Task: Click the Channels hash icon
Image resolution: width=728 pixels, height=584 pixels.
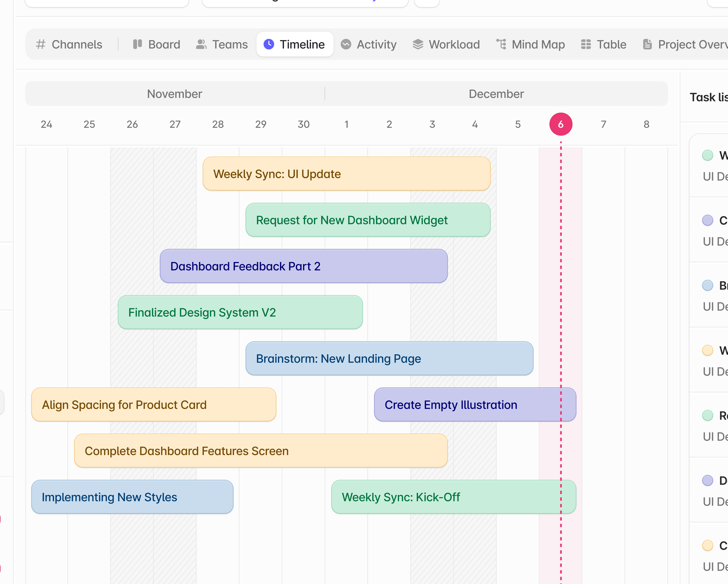Action: (41, 44)
